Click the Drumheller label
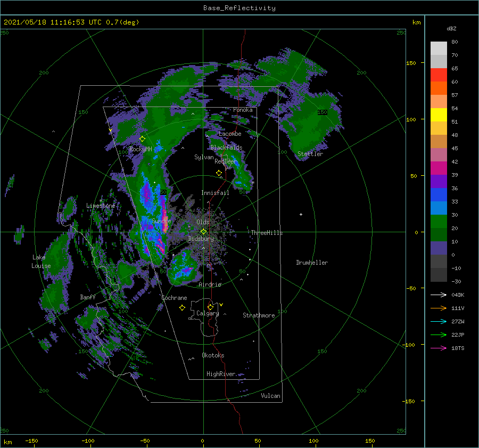479x448 pixels. click(312, 263)
